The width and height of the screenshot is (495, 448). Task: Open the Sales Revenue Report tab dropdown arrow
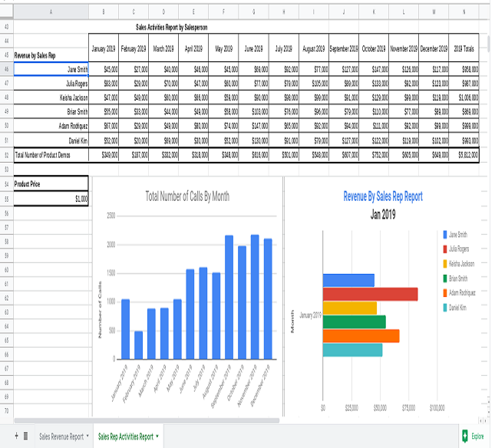tap(87, 436)
